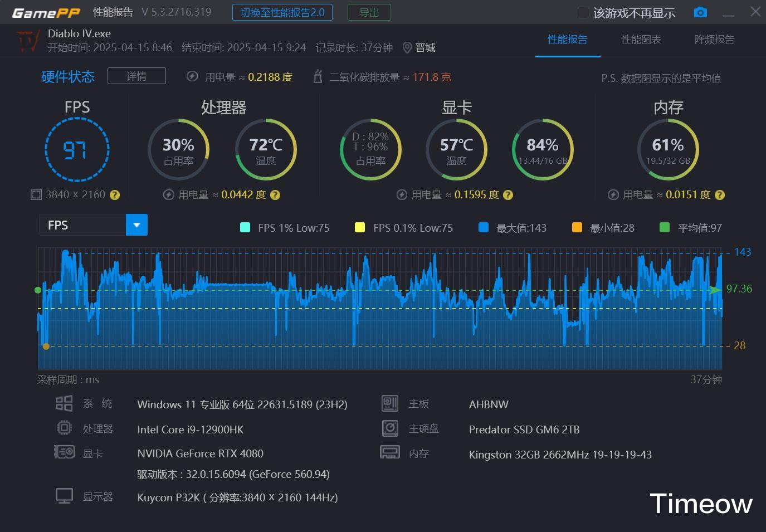Click the AHBNW motherboard text

coord(489,404)
